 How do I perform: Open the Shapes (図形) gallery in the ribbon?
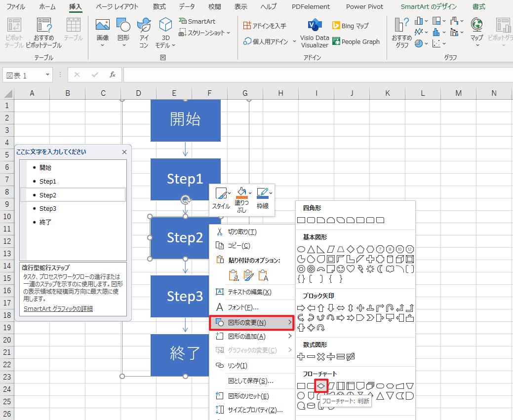coord(123,32)
